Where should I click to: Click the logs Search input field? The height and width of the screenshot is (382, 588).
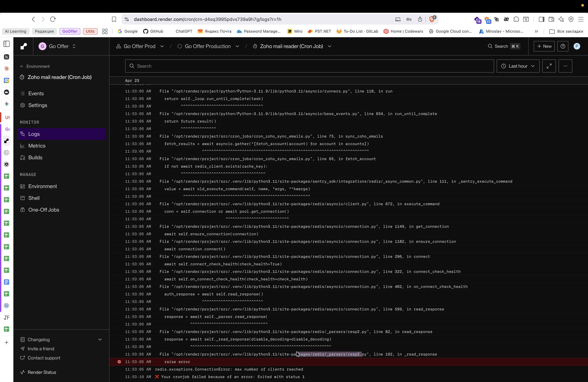(x=309, y=66)
